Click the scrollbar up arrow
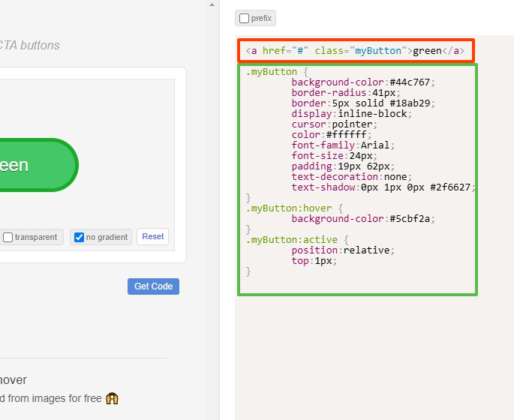 tap(212, 4)
